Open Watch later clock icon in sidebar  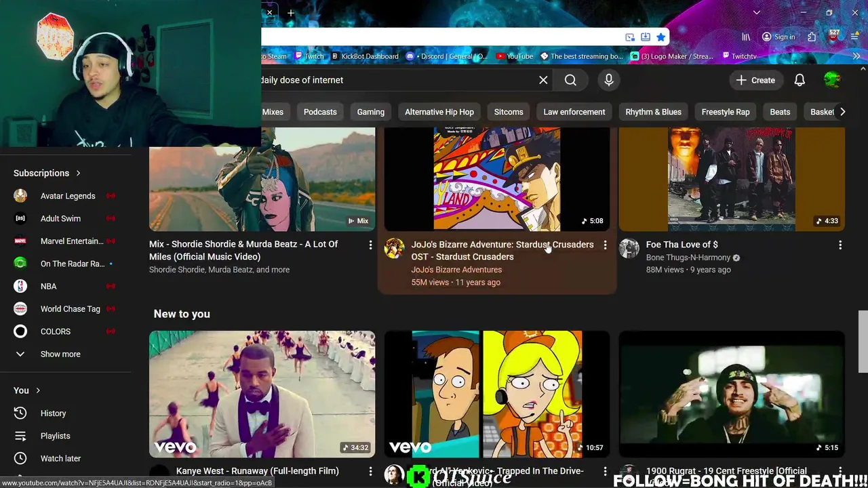point(20,459)
